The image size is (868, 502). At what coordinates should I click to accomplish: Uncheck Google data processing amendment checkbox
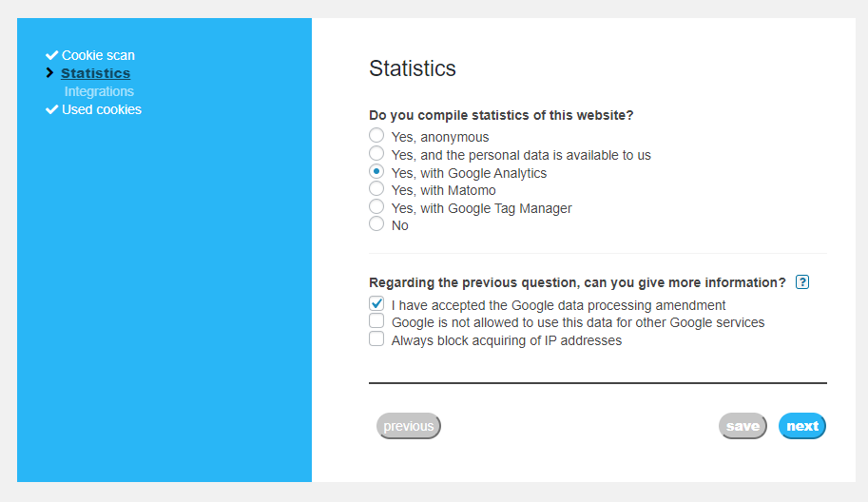[x=376, y=304]
